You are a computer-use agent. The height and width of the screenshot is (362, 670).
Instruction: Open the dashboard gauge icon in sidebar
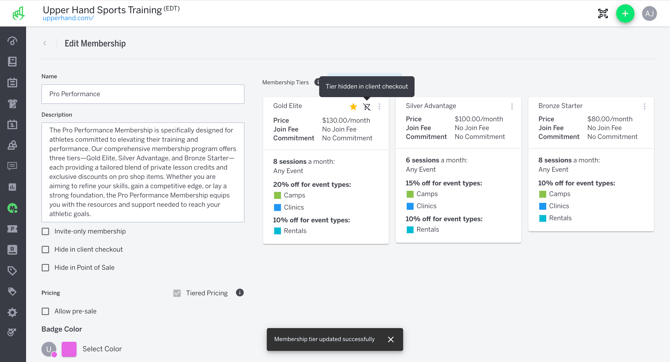click(x=12, y=41)
